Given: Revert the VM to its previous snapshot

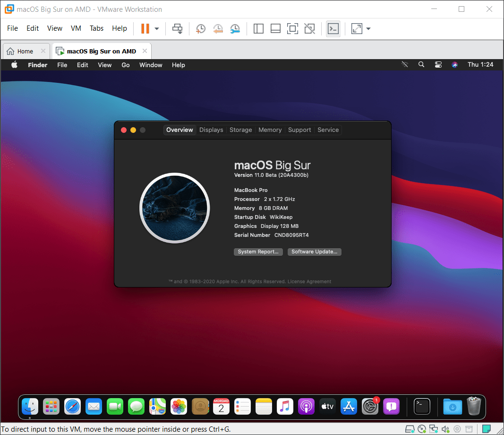Looking at the screenshot, I should (218, 29).
